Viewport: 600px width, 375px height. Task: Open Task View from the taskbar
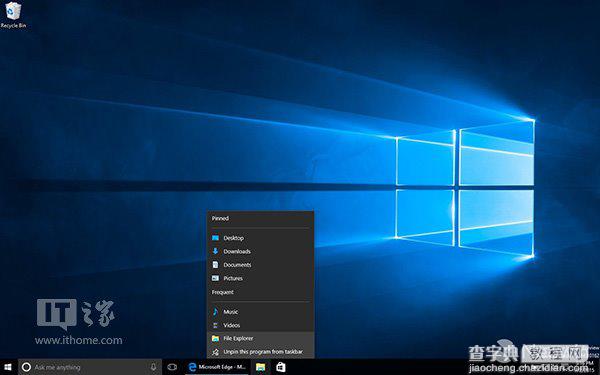[173, 367]
